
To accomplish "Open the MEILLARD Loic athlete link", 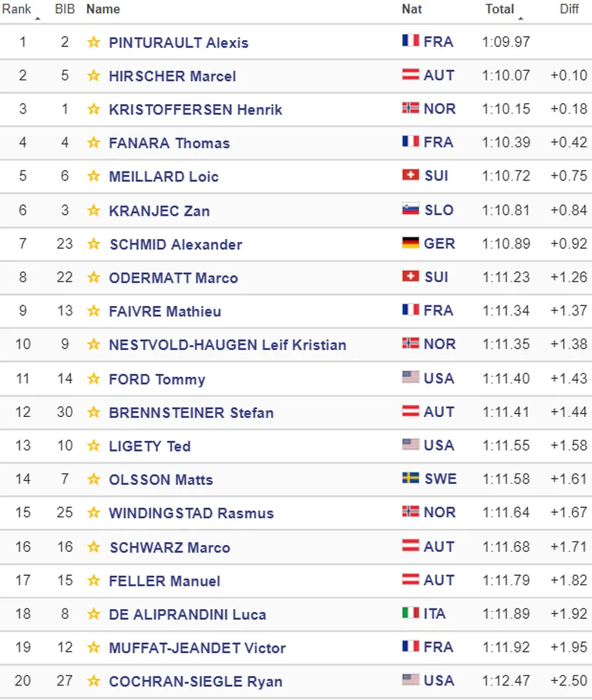I will tap(164, 177).
